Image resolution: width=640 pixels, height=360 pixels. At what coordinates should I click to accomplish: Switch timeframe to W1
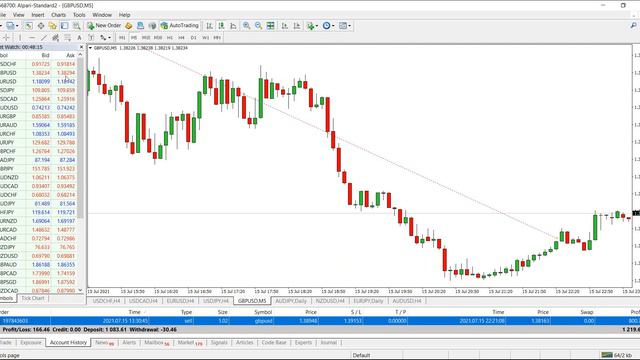tap(205, 38)
